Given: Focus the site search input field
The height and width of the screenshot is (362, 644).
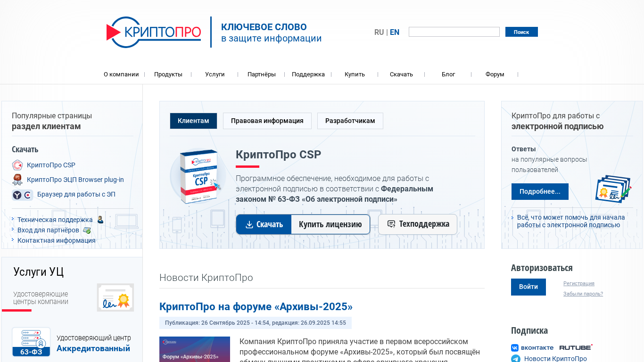Looking at the screenshot, I should point(454,32).
